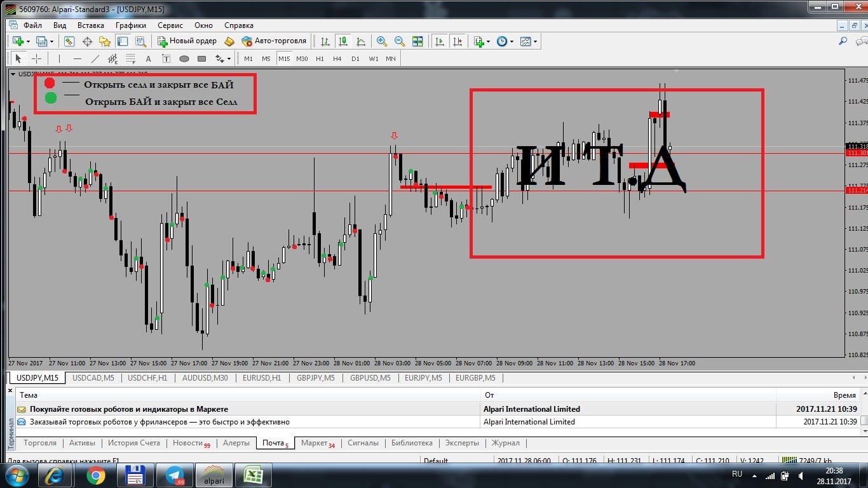868x488 pixels.
Task: Sort mail by the Время column
Action: click(x=817, y=395)
